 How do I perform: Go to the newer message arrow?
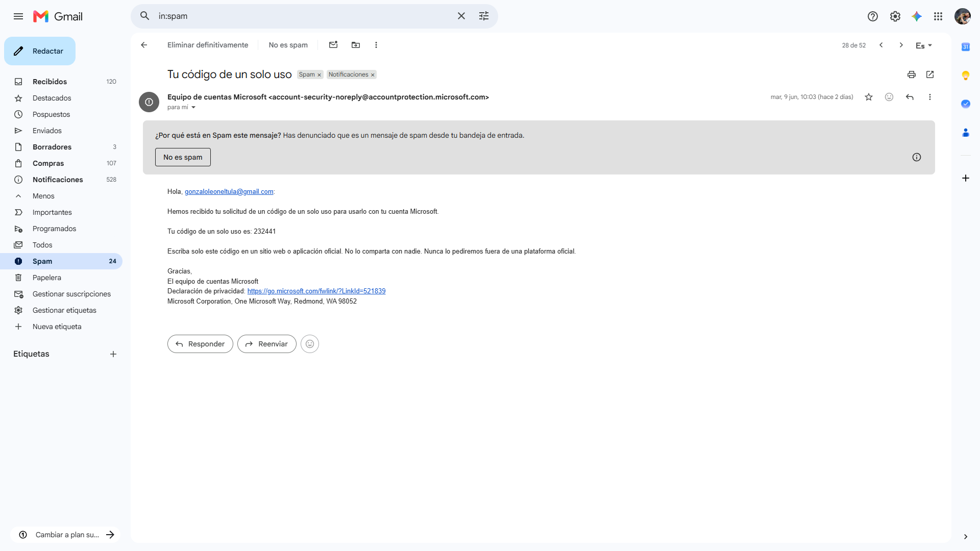881,45
